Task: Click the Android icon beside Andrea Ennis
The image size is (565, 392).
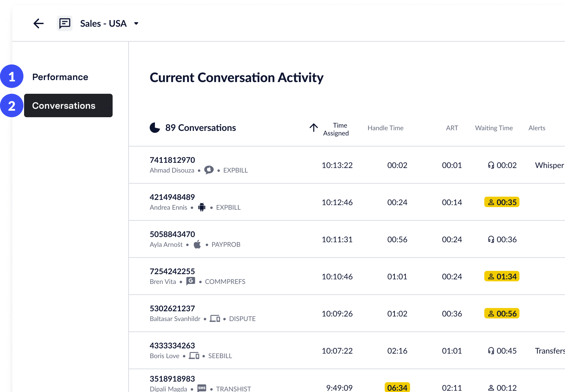Action: [202, 207]
